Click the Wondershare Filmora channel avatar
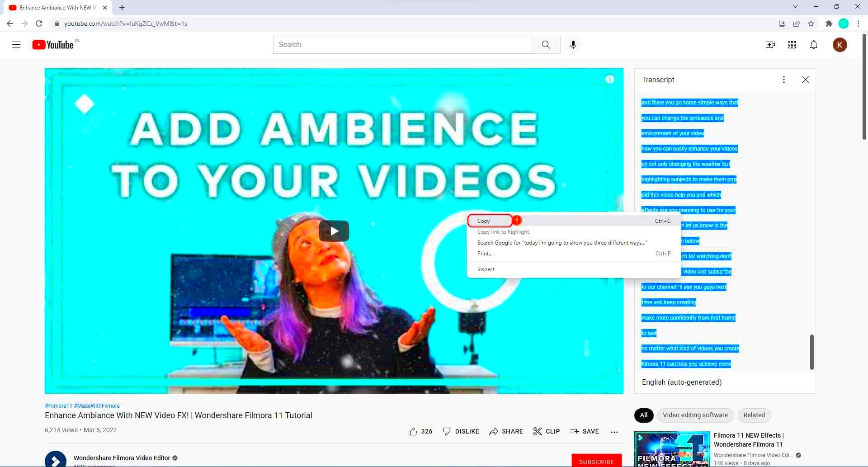The height and width of the screenshot is (467, 868). tap(56, 459)
